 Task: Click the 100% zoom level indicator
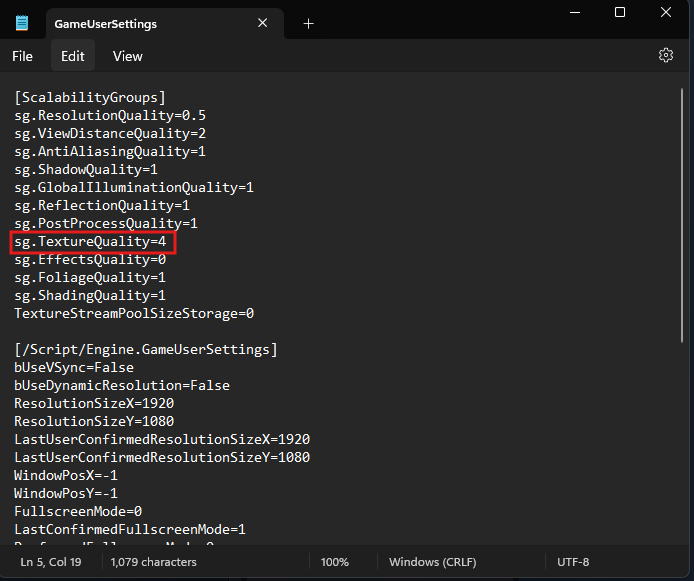pos(335,562)
